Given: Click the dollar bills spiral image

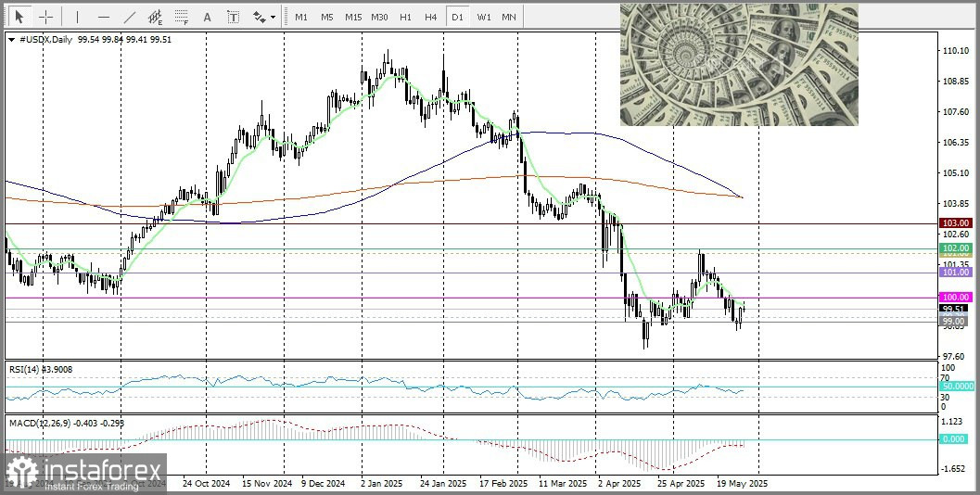Looking at the screenshot, I should coord(739,65).
